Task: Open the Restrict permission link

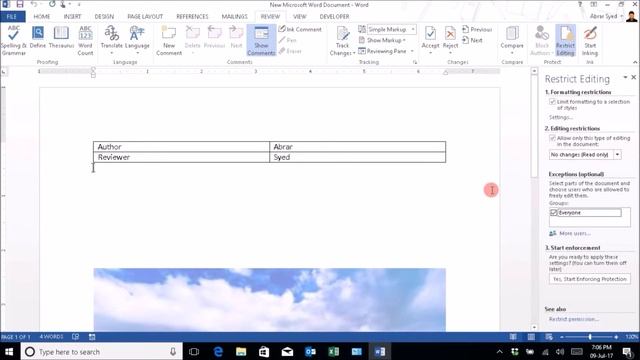Action: click(573, 319)
